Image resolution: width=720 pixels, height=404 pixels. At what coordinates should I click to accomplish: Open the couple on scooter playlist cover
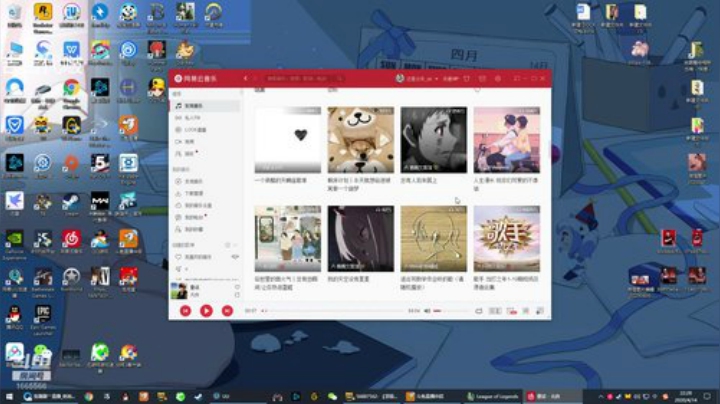click(506, 140)
